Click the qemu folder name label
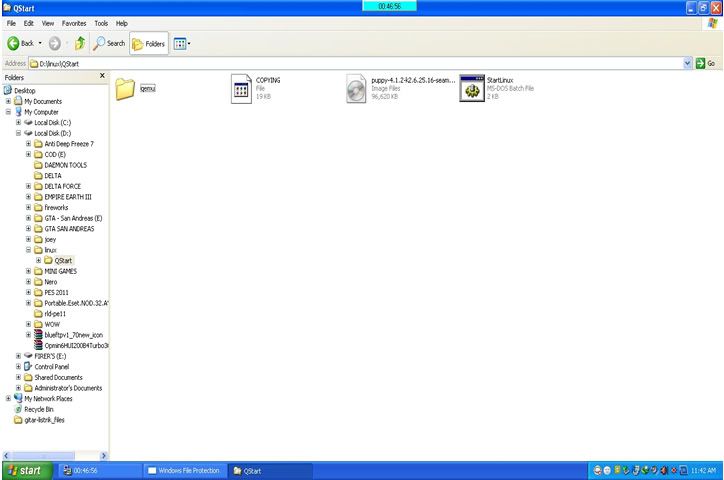The image size is (724, 480). [148, 88]
